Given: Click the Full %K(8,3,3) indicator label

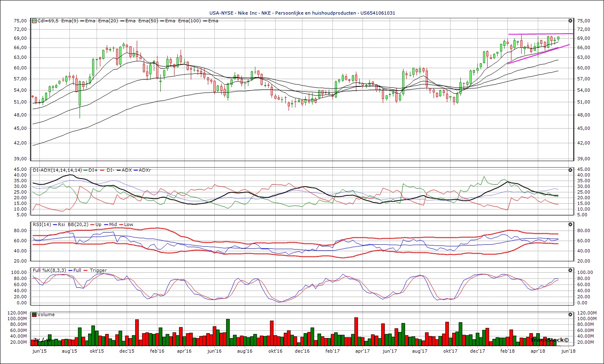Looking at the screenshot, I should coord(50,270).
